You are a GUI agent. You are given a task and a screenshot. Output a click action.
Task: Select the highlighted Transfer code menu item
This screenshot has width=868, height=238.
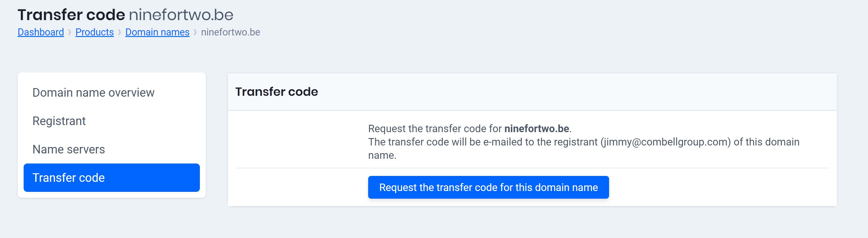tap(69, 178)
